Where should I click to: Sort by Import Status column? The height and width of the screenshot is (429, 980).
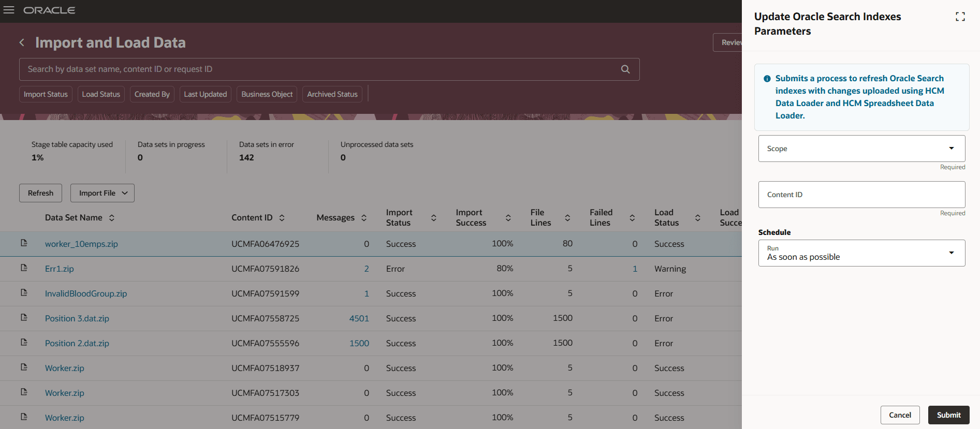point(434,218)
